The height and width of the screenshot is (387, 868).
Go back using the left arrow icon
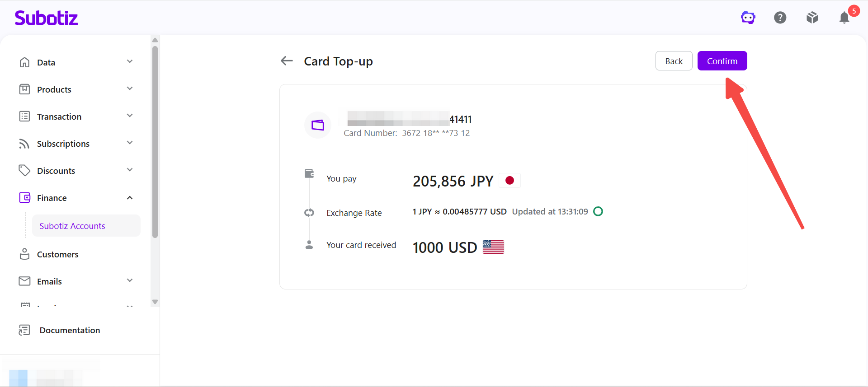click(287, 61)
